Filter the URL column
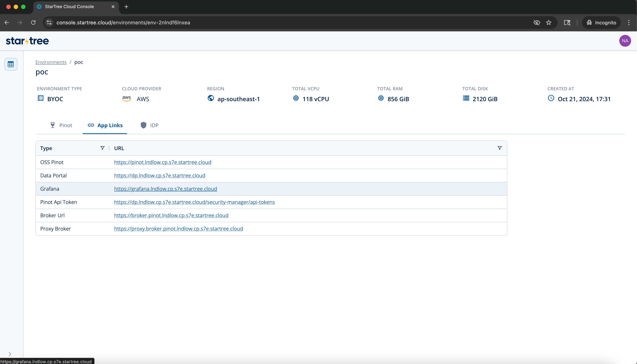The width and height of the screenshot is (637, 364). click(499, 148)
